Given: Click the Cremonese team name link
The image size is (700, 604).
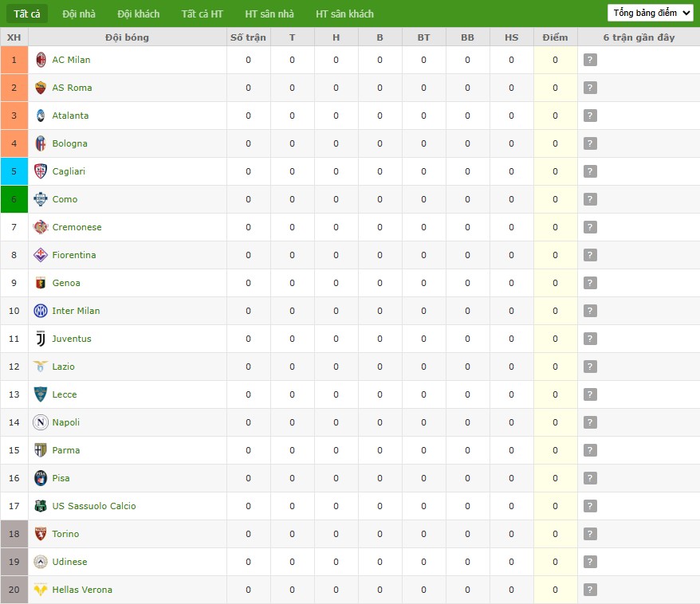Looking at the screenshot, I should coord(77,227).
